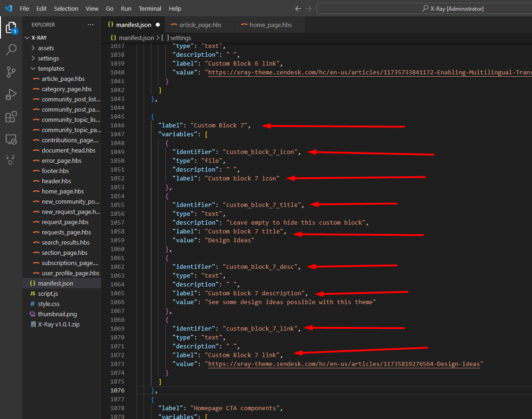This screenshot has height=419, width=532.
Task: Open the Terminal menu
Action: [150, 9]
